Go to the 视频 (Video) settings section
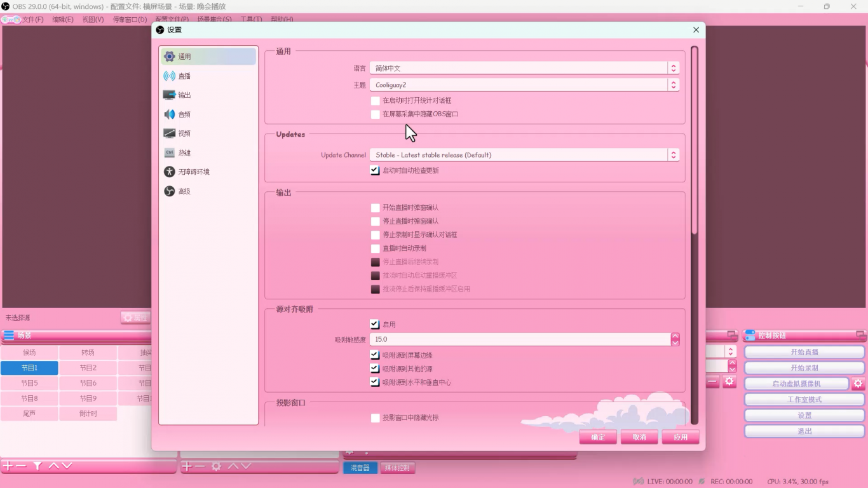Image resolution: width=868 pixels, height=488 pixels. (x=184, y=133)
